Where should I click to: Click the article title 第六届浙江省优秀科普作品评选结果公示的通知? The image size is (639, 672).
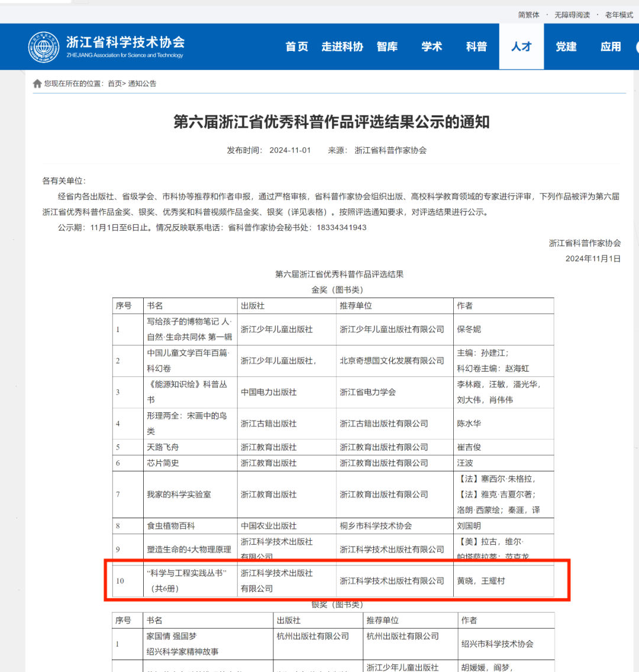click(331, 122)
